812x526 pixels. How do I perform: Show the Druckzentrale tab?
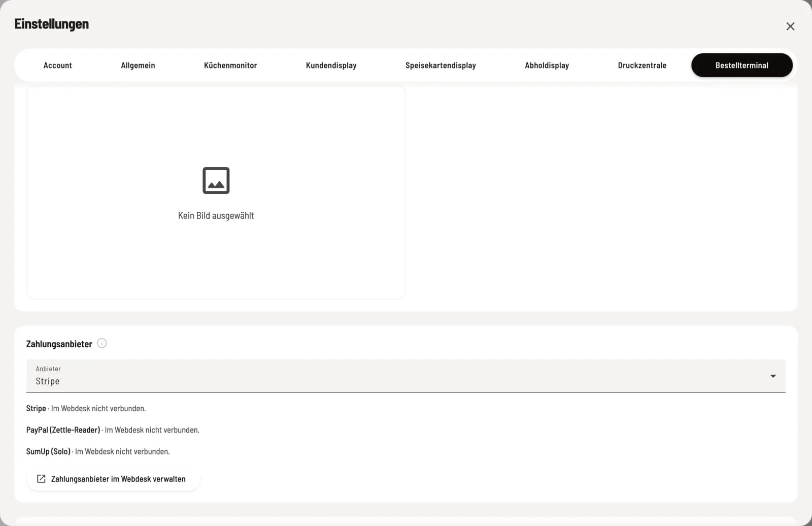coord(642,65)
